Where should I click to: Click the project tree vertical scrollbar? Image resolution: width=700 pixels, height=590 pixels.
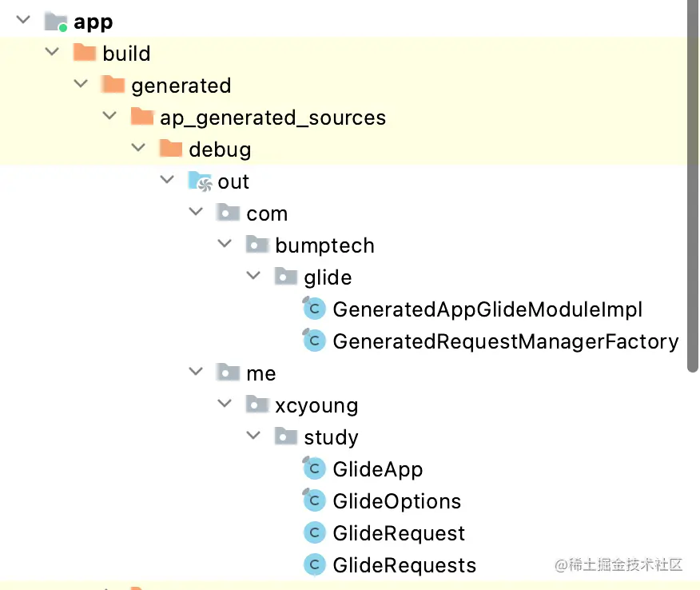693,185
